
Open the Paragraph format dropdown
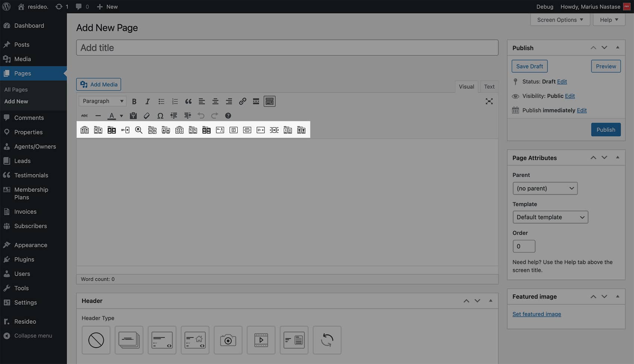point(103,101)
